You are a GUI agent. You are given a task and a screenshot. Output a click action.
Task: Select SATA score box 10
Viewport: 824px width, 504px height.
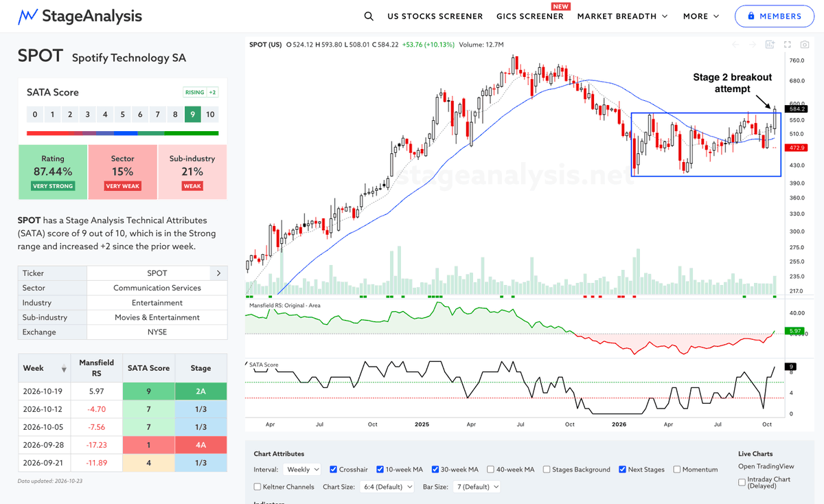click(x=210, y=115)
